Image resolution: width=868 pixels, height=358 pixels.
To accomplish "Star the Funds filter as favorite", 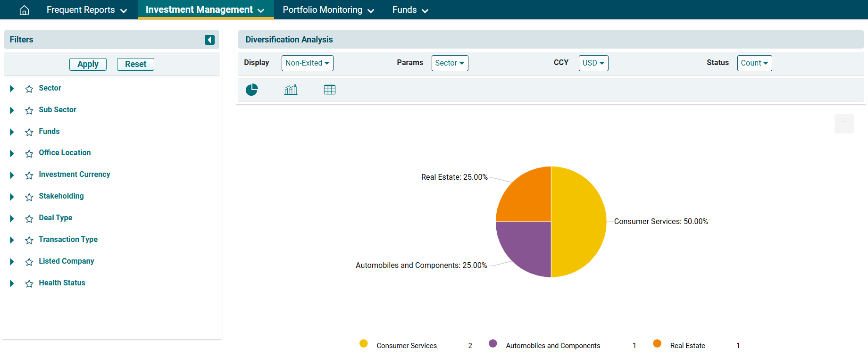I will tap(29, 132).
